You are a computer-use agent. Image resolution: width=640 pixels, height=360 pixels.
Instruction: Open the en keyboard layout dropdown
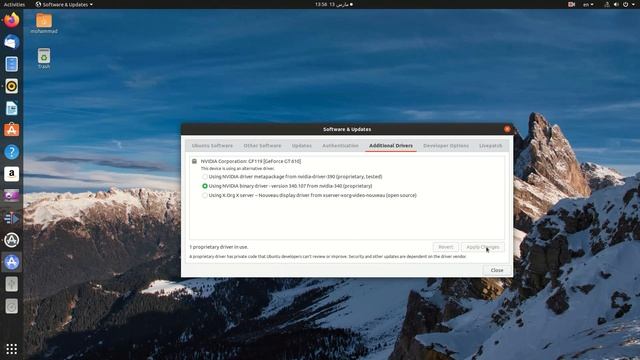pyautogui.click(x=588, y=4)
